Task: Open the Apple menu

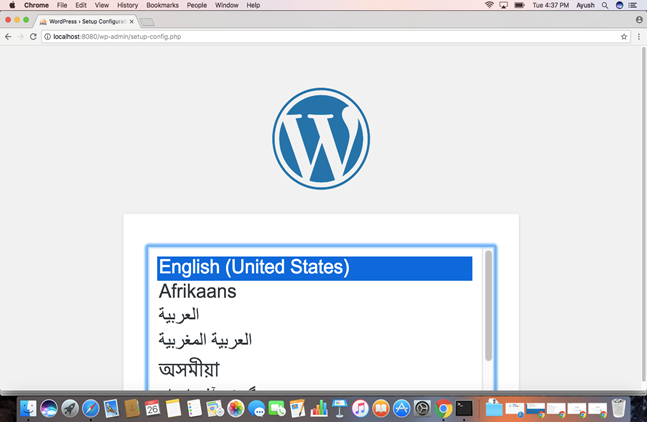Action: point(12,5)
